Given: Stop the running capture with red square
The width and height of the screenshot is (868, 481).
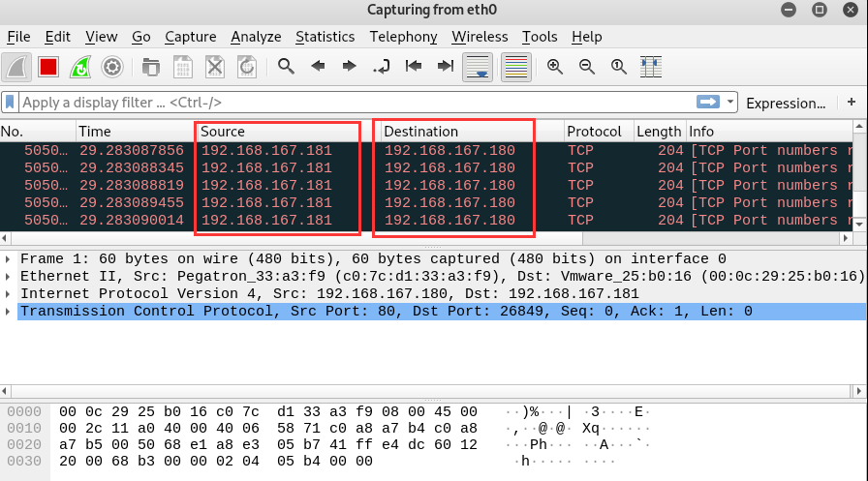Looking at the screenshot, I should coord(48,68).
